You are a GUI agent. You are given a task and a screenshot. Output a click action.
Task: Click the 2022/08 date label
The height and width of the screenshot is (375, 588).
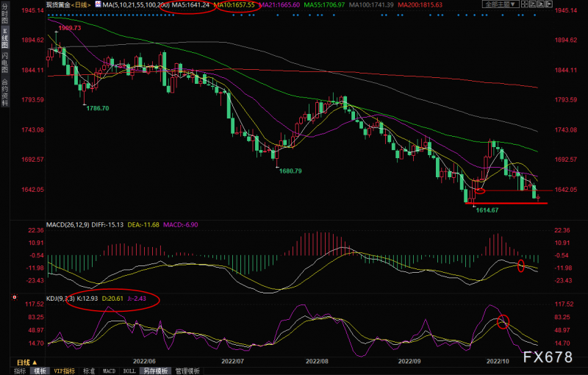click(317, 361)
